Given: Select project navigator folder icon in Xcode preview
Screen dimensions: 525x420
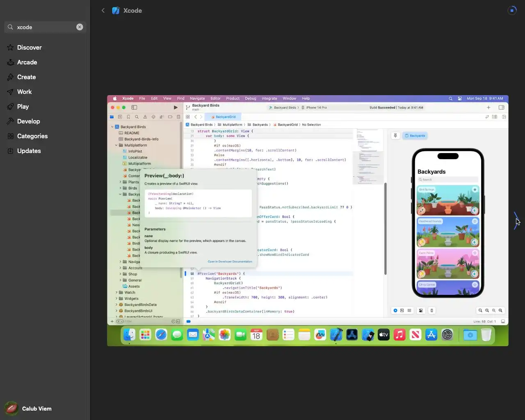Looking at the screenshot, I should coord(112,117).
